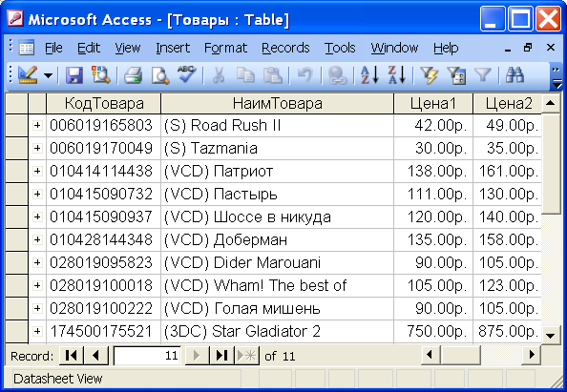Click the Filter By Selection icon
567x392 pixels.
[x=429, y=75]
